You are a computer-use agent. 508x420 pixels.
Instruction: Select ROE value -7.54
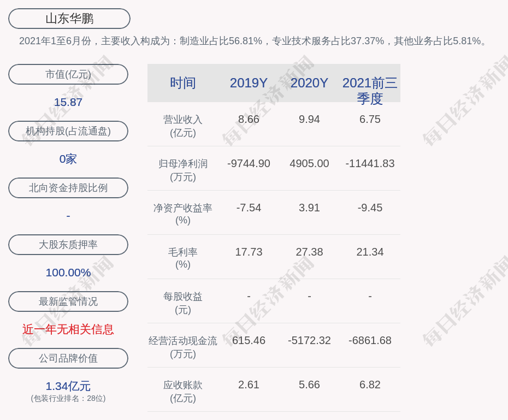click(x=249, y=208)
